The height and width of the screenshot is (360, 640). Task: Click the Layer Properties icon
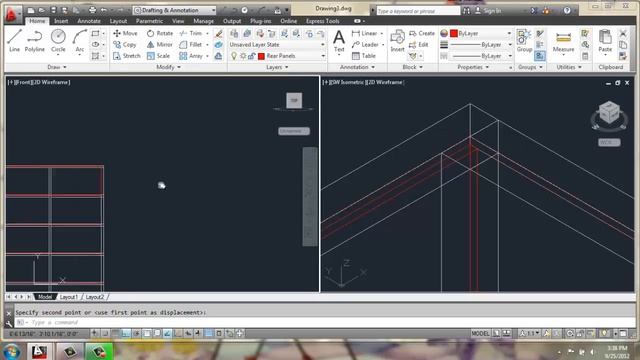coord(234,33)
